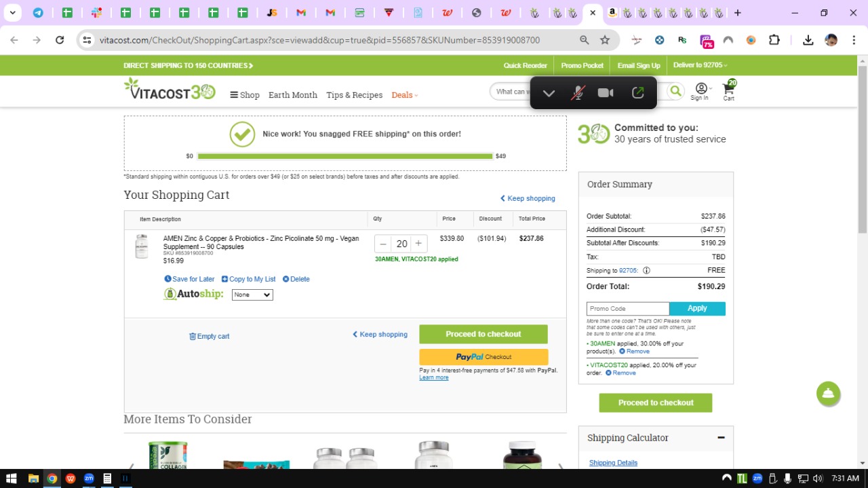Open Earth Month menu item
This screenshot has height=488, width=868.
(x=293, y=95)
